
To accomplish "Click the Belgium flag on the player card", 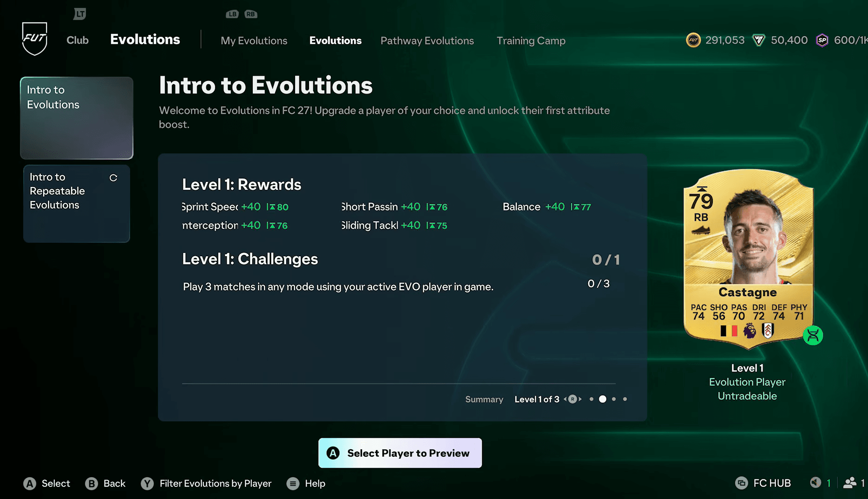I will point(729,331).
